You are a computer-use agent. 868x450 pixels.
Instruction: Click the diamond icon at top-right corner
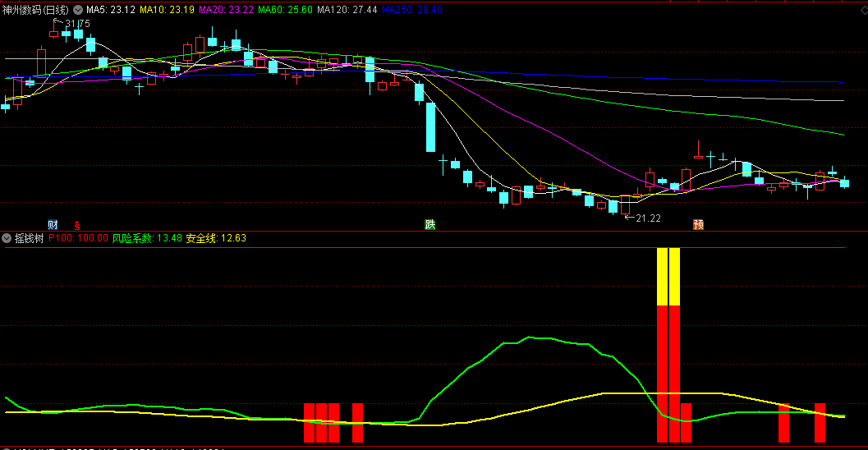click(863, 10)
